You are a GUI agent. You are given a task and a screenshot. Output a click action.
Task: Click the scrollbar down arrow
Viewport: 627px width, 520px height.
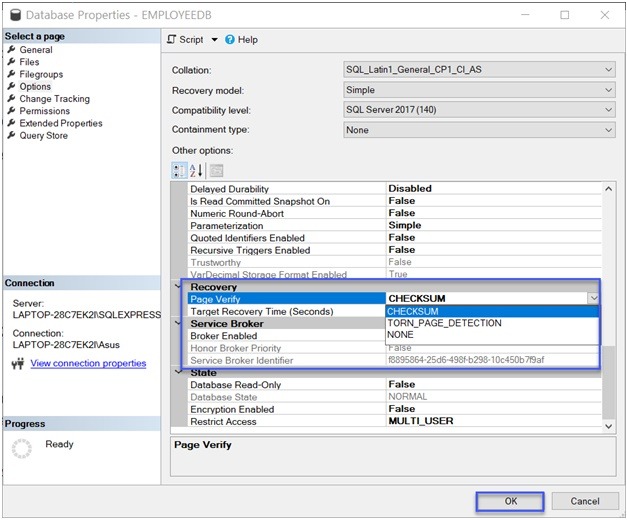coord(608,426)
